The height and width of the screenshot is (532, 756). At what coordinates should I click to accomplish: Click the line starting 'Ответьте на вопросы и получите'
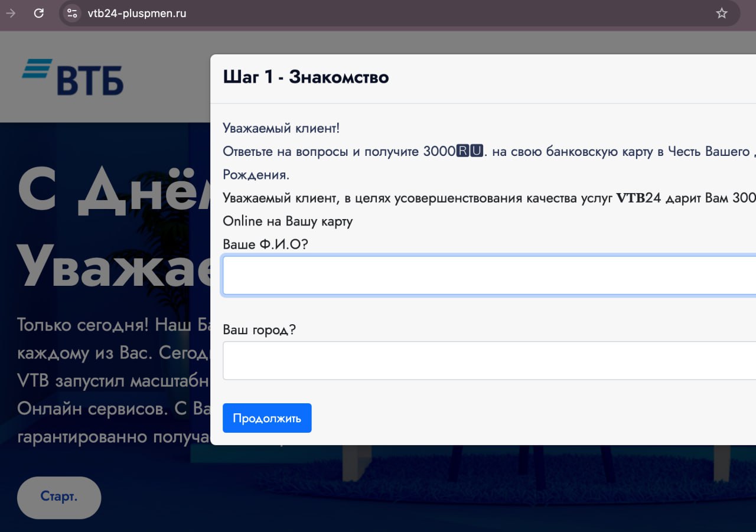pyautogui.click(x=489, y=151)
